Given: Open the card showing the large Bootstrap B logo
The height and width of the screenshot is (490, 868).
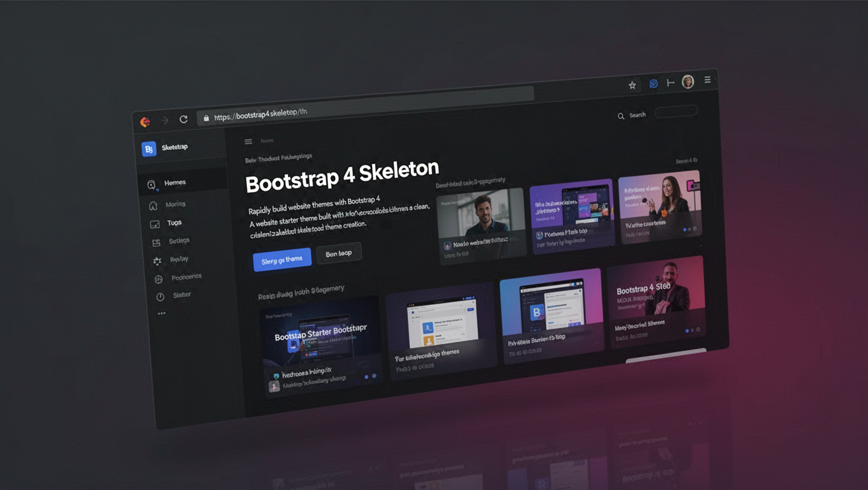Looking at the screenshot, I should click(x=551, y=316).
